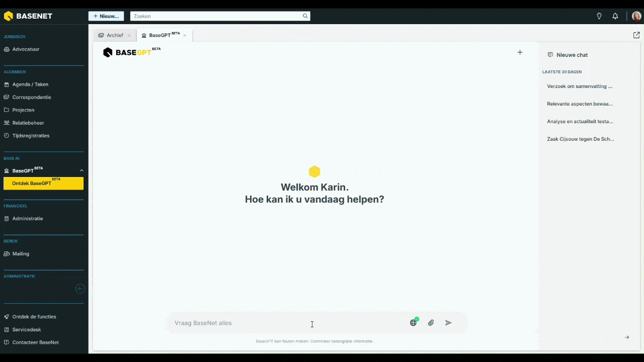This screenshot has height=362, width=644.
Task: Open notifications bell icon
Action: click(615, 16)
